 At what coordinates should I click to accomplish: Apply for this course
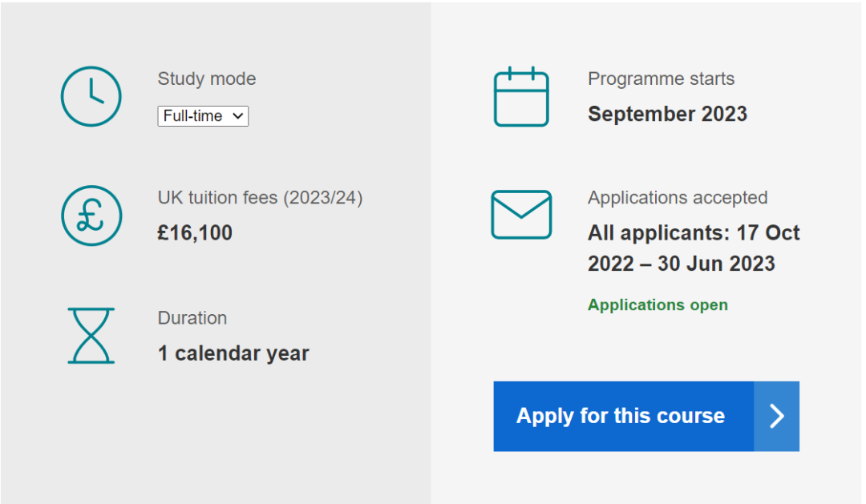646,416
